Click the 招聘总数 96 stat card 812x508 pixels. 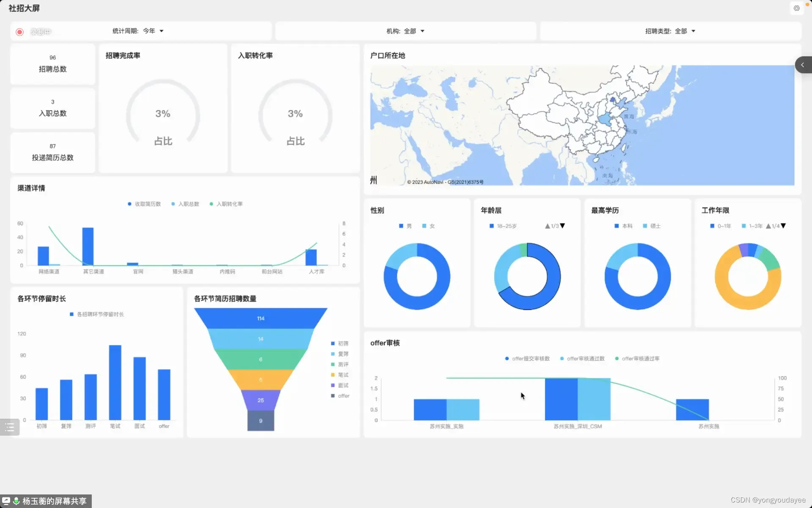[x=52, y=64]
